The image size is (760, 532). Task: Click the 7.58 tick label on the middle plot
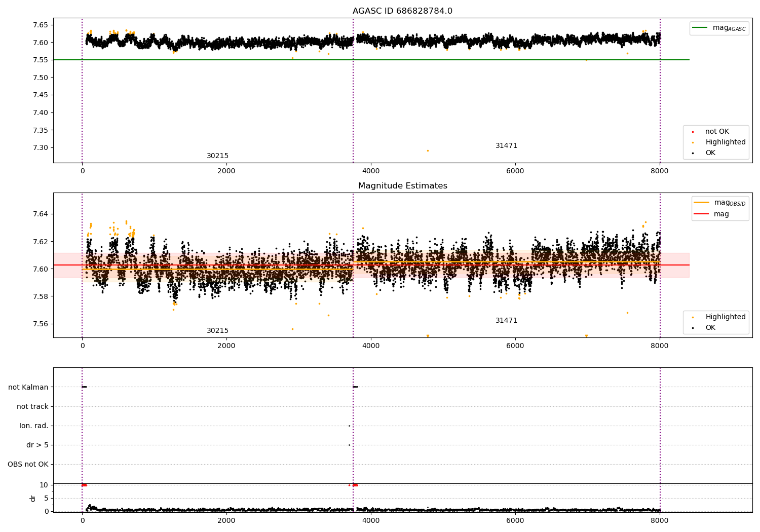[41, 296]
